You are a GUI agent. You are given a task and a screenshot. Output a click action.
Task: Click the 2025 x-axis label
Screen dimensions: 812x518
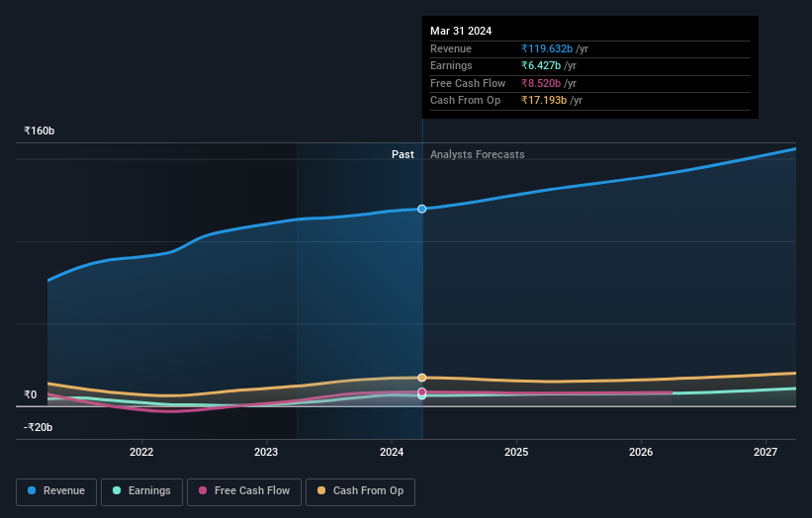(516, 453)
